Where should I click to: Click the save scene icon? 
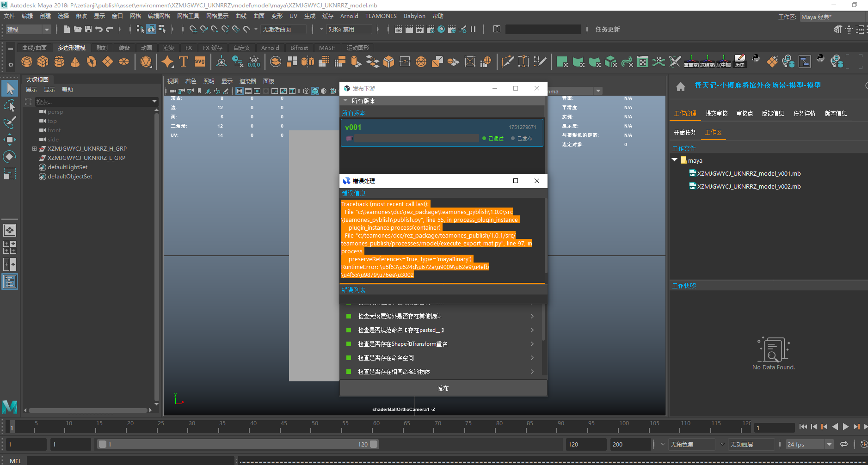88,29
